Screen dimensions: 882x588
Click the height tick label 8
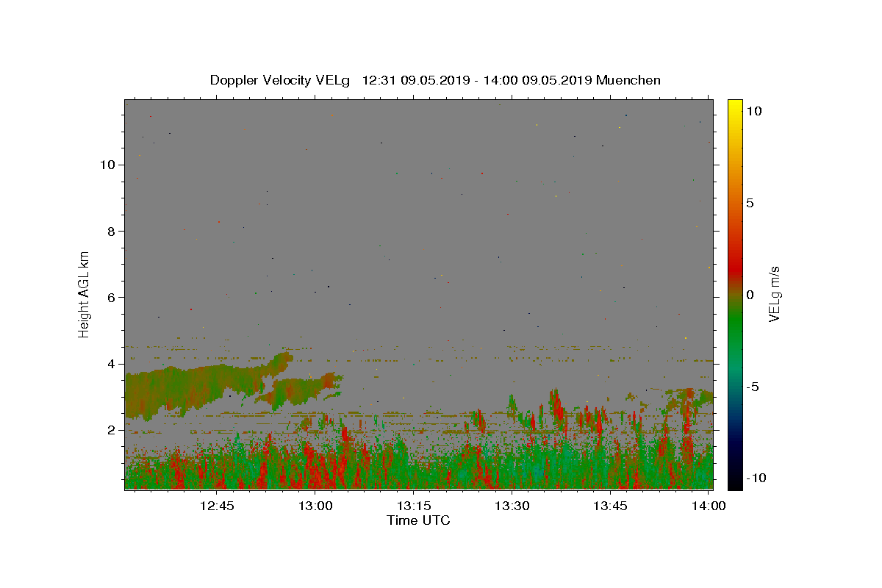(x=112, y=231)
